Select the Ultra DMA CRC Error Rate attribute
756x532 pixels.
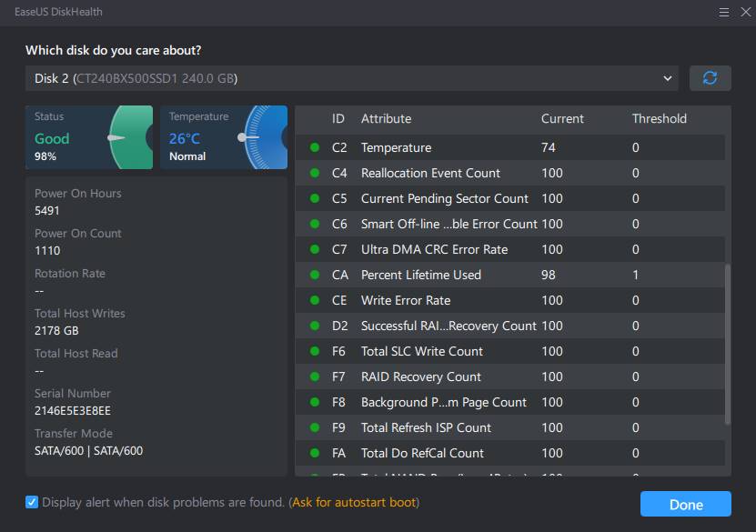435,249
